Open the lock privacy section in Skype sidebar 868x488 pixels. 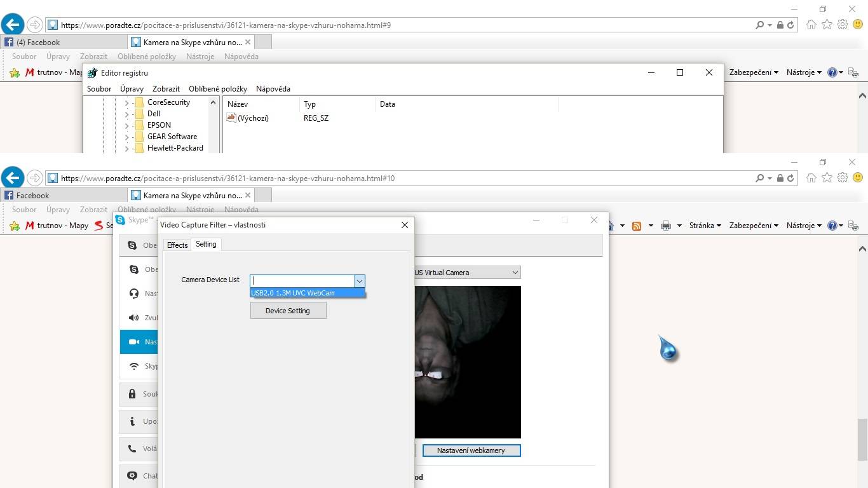click(139, 394)
